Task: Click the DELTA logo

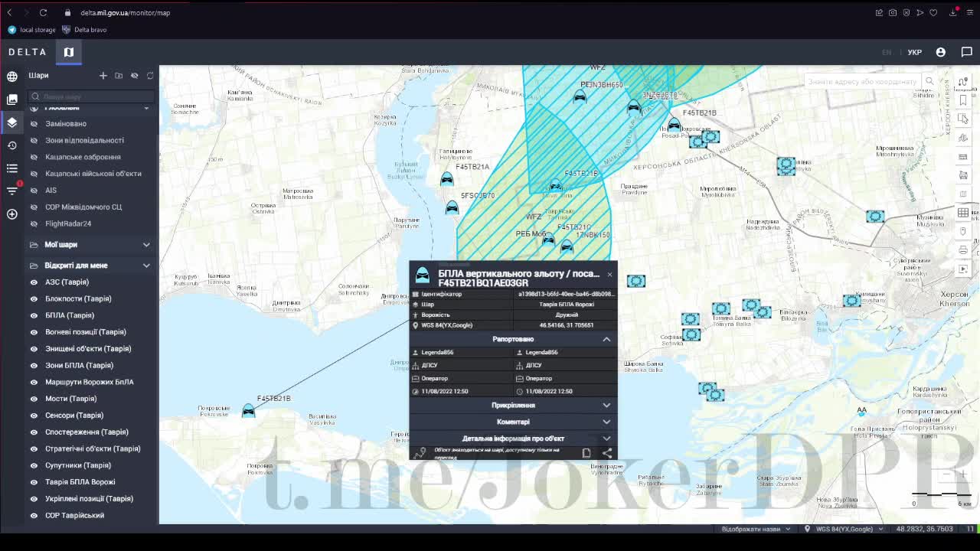Action: pyautogui.click(x=28, y=52)
